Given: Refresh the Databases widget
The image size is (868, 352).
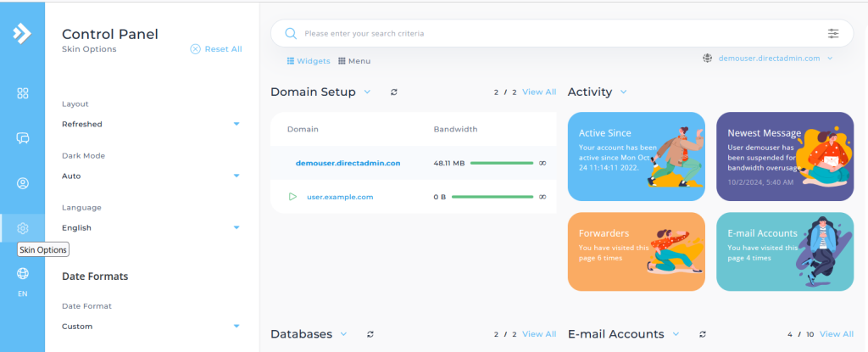Looking at the screenshot, I should (370, 334).
